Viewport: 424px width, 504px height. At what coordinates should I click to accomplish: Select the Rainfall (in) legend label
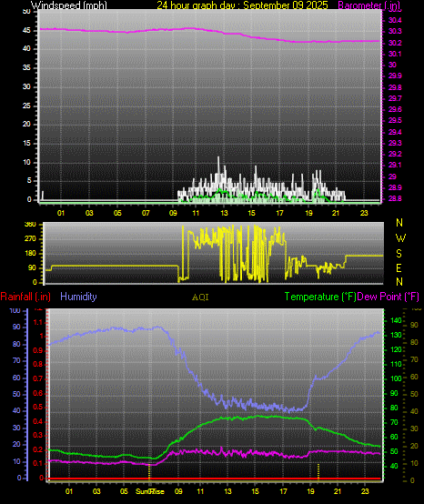coord(25,297)
